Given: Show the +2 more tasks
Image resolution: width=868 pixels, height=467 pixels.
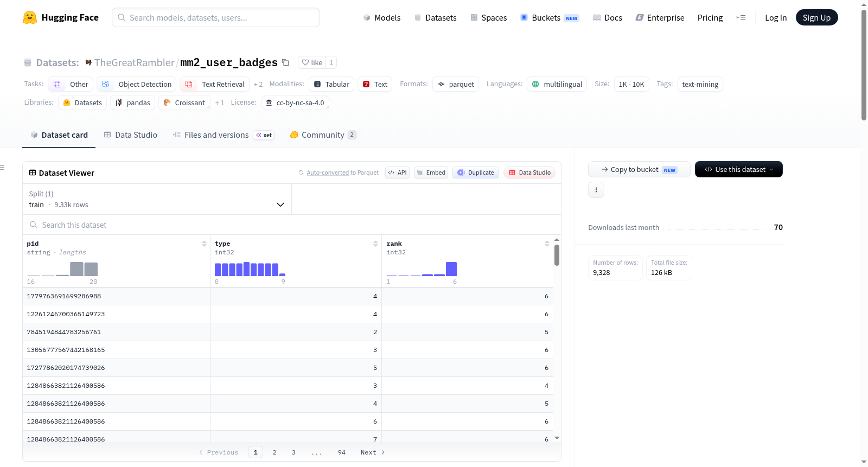Looking at the screenshot, I should coord(258,85).
